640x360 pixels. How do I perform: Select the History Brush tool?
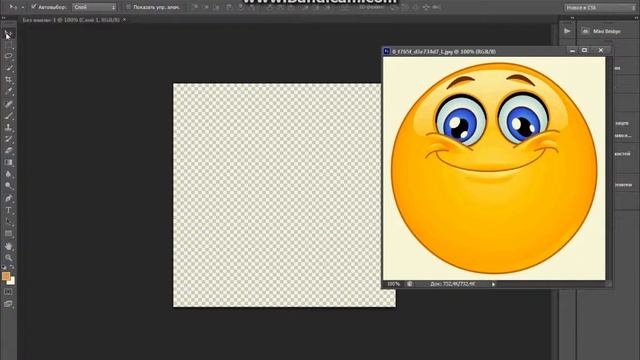click(x=9, y=139)
